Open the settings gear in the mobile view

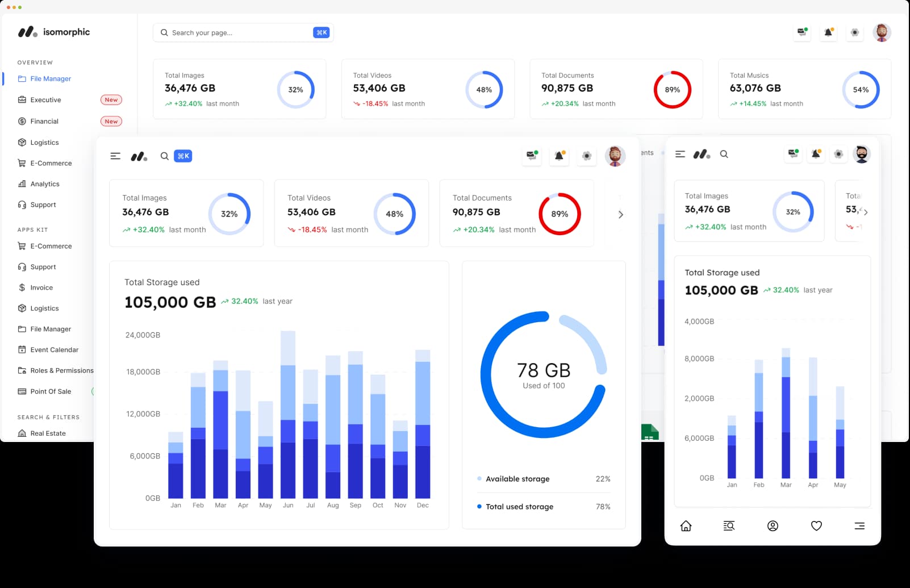click(838, 154)
